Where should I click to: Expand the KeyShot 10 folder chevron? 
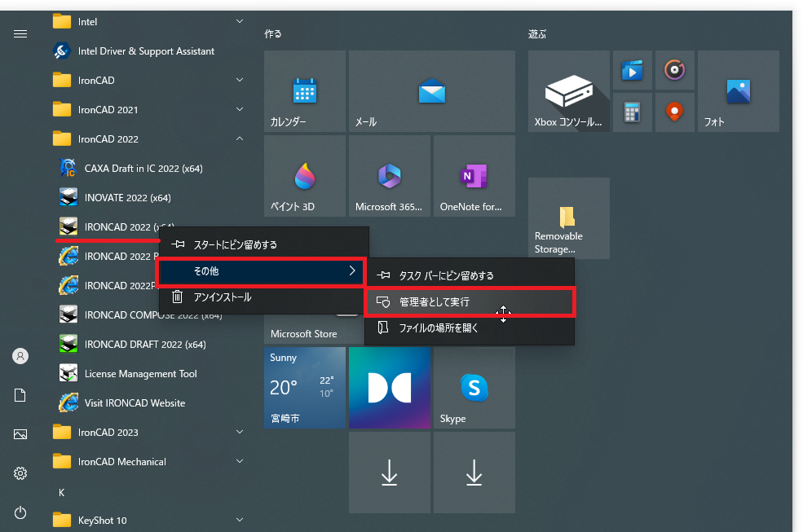point(239,521)
